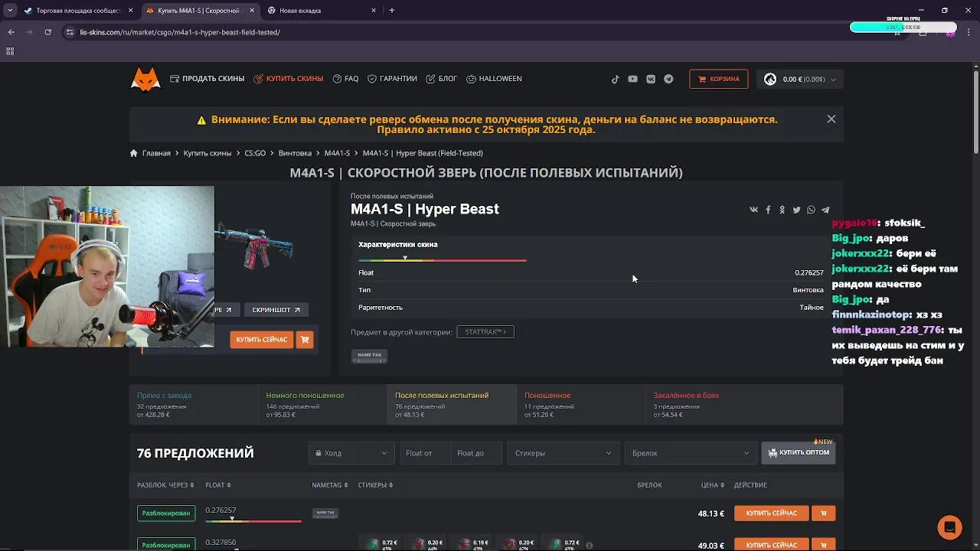Screen dimensions: 980x551
Task: Click Скриншот button under skin image
Action: pos(276,310)
